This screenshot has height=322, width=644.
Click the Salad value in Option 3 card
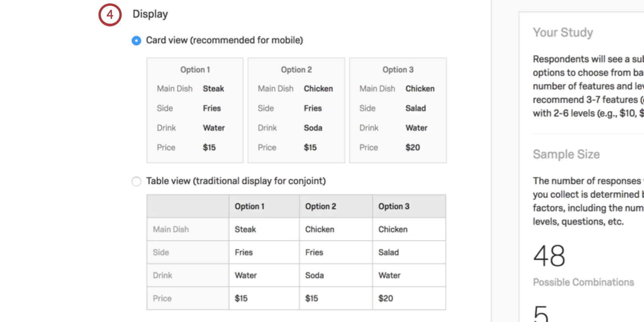coord(415,108)
